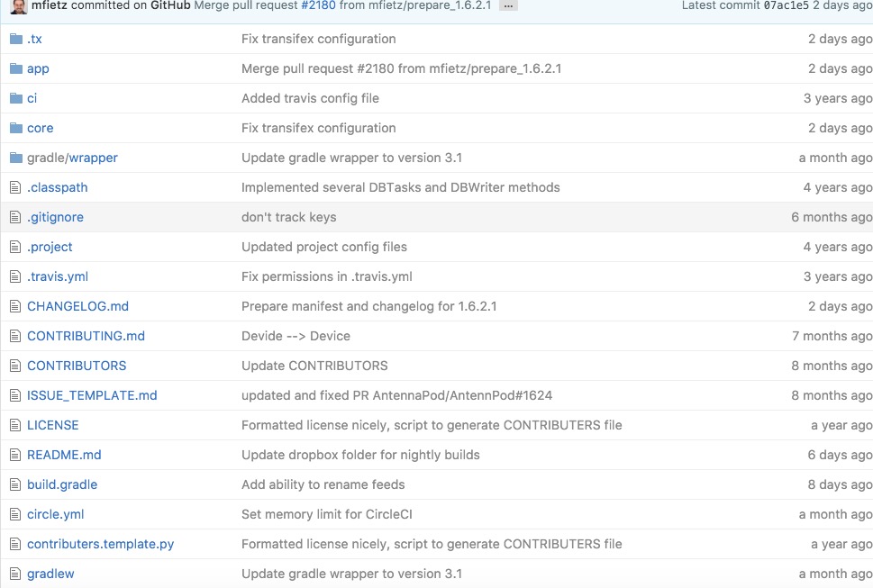Click file icon beside CONTRIBUTORS
This screenshot has height=588, width=873.
[x=15, y=366]
